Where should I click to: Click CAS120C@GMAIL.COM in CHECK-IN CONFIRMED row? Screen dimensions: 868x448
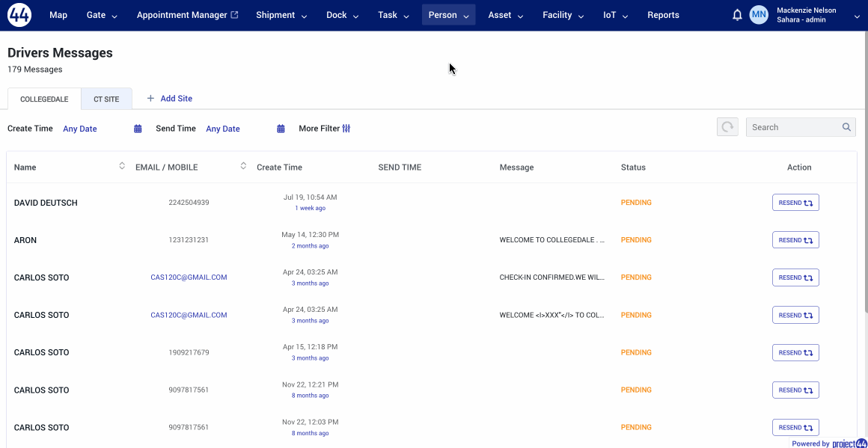pyautogui.click(x=189, y=277)
